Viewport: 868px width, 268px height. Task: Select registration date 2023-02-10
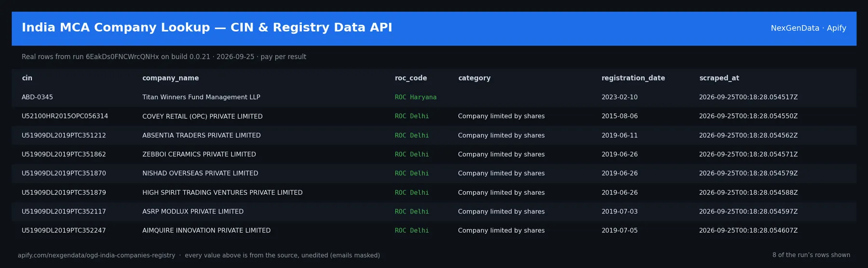click(x=619, y=97)
